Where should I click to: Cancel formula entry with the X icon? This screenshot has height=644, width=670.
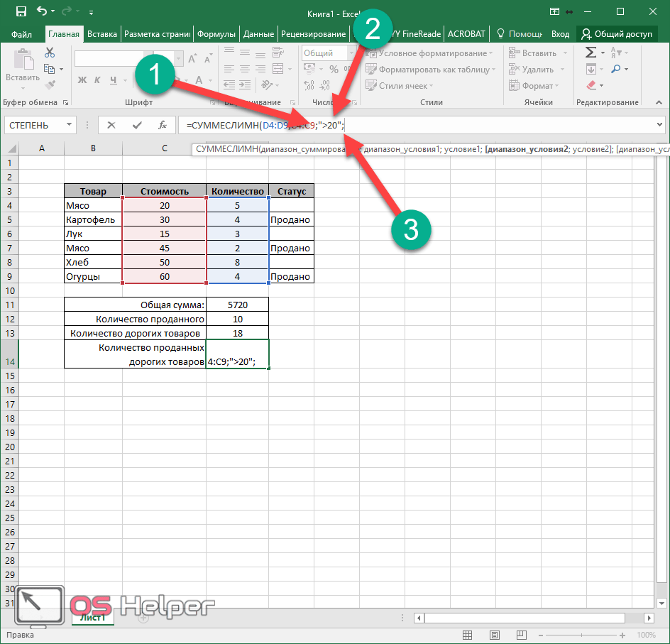point(111,125)
